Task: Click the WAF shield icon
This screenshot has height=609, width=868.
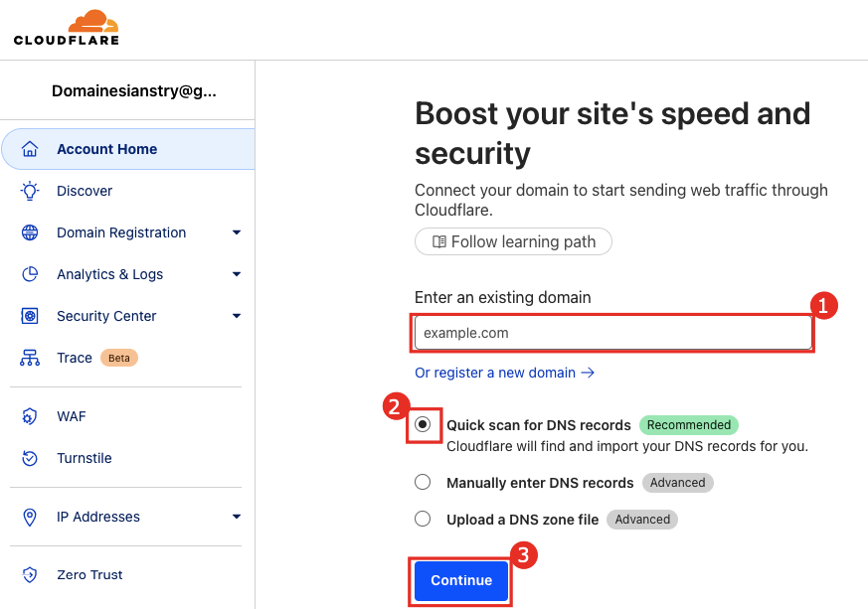Action: (30, 416)
